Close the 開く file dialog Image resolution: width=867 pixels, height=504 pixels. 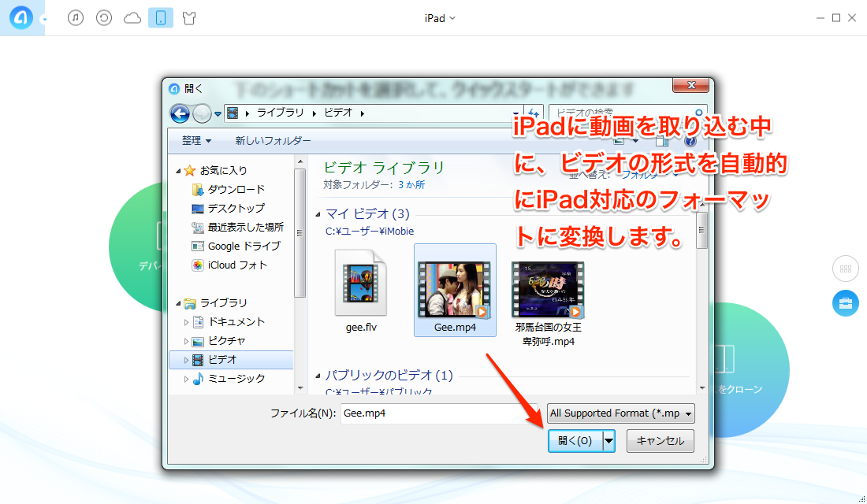tap(690, 85)
